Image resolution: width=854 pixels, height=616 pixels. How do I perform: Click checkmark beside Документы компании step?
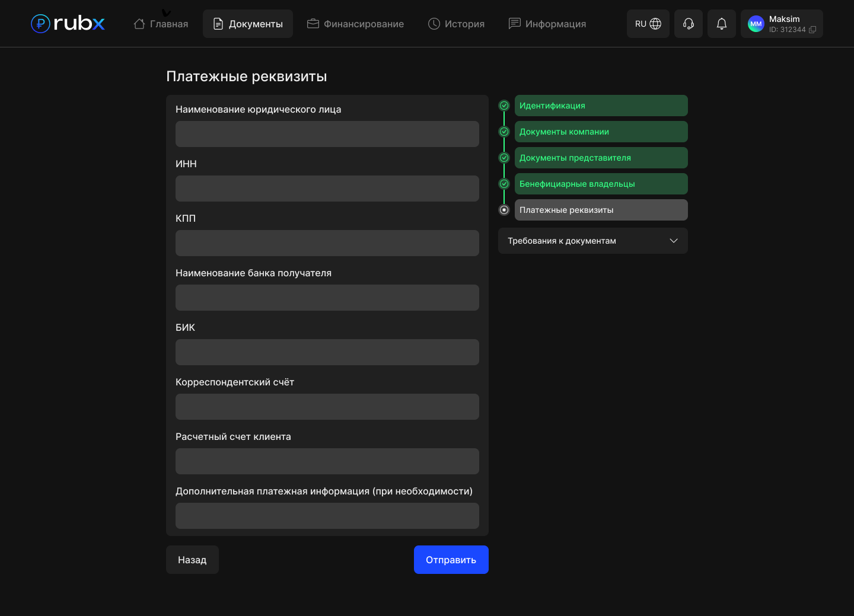504,132
